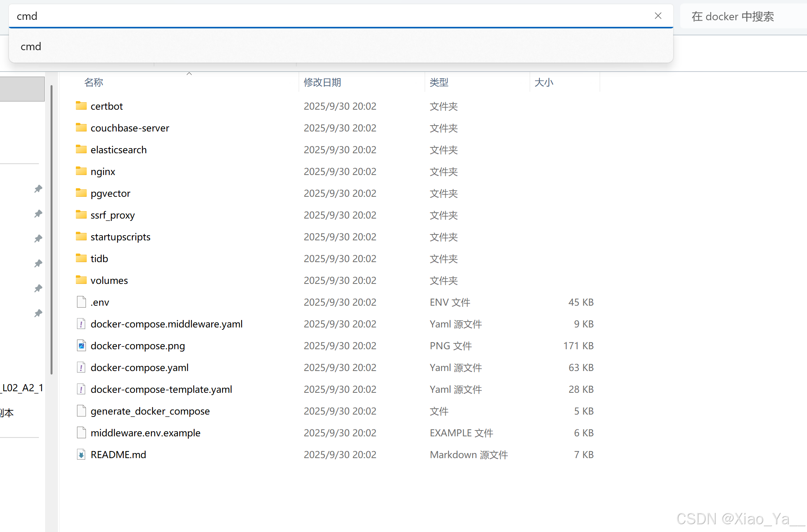Click the cmd address bar text field
Screen dimensions: 807x532
pyautogui.click(x=311, y=16)
